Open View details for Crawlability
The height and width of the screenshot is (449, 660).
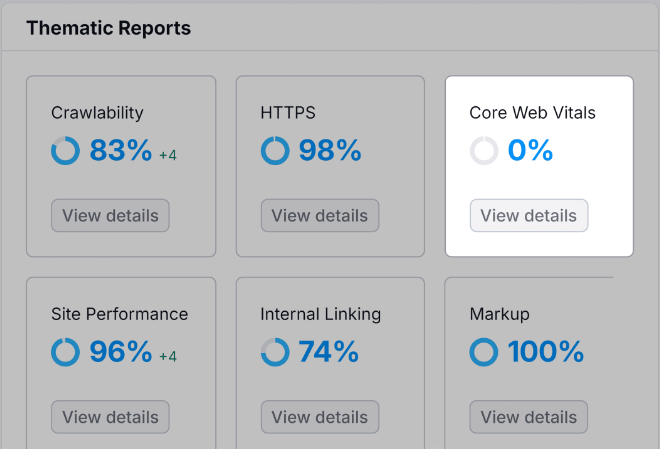[x=110, y=215]
